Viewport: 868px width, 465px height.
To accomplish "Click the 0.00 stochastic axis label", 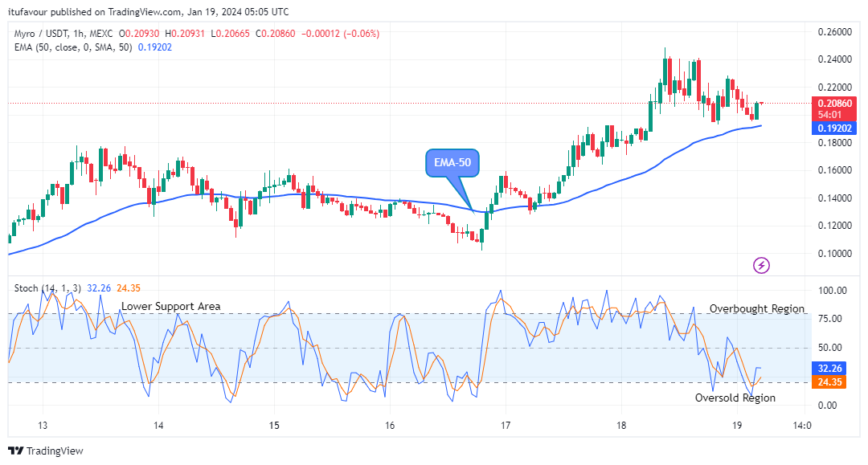I will pyautogui.click(x=827, y=406).
